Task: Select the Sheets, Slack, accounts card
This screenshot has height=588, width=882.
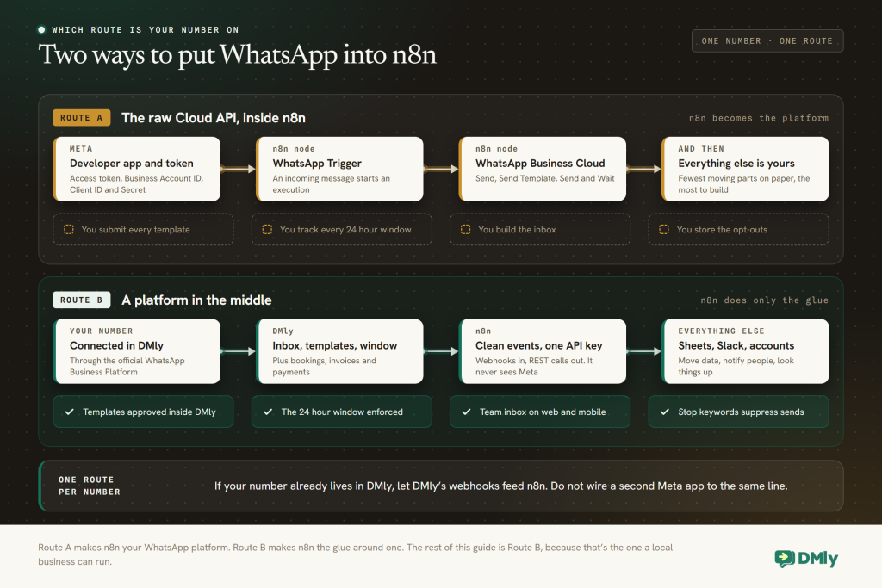Action: tap(745, 351)
